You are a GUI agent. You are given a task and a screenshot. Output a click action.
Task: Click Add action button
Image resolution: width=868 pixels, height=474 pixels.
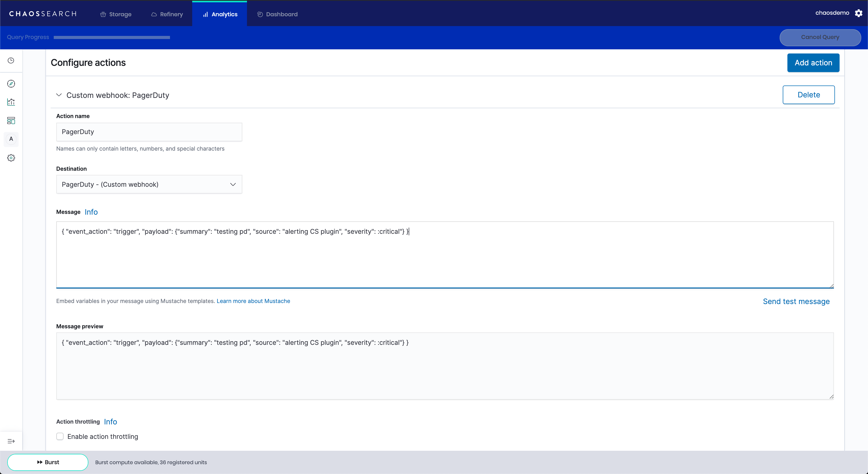(x=813, y=63)
